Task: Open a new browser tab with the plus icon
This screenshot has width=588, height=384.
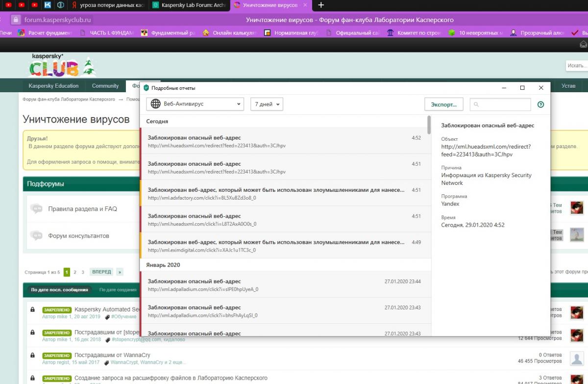Action: coord(321,5)
